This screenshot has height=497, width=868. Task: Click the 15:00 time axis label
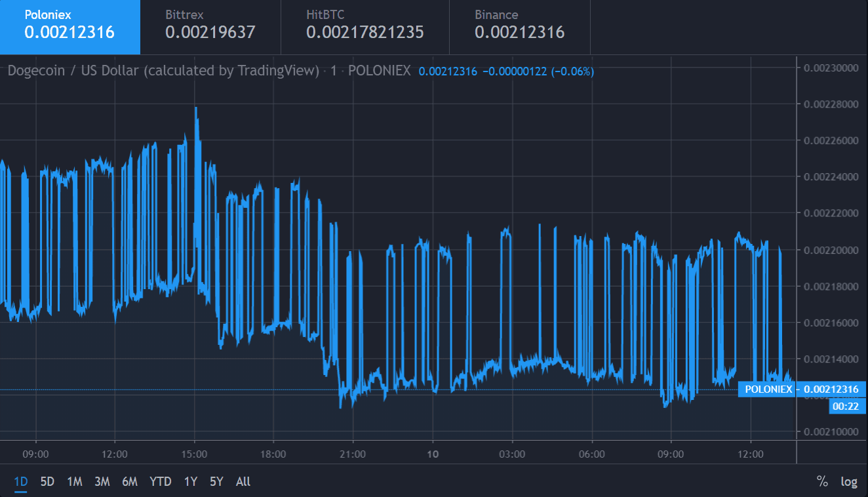194,454
